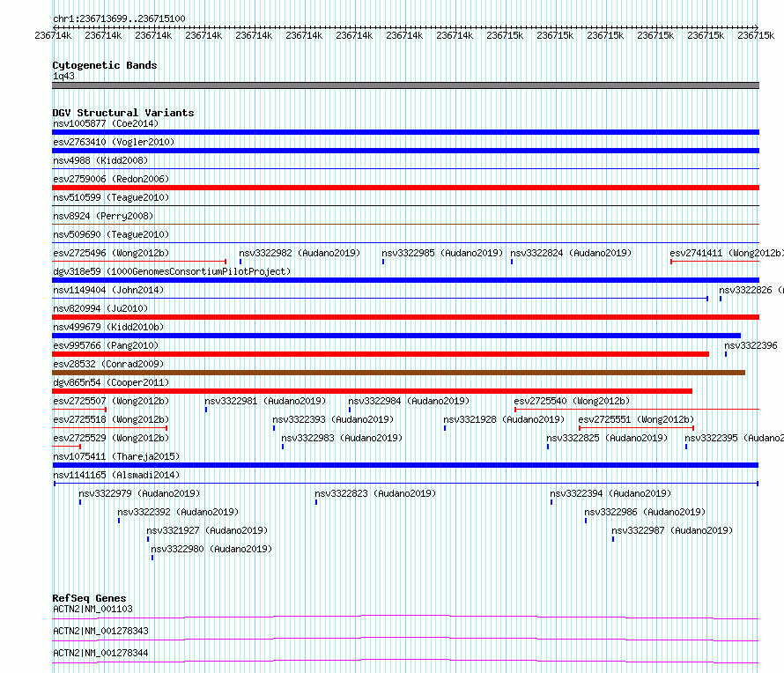Select nsv3322393 (Audano2019) label
784x673 pixels.
333,419
